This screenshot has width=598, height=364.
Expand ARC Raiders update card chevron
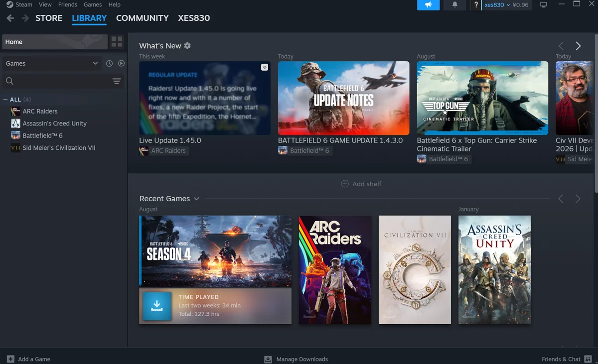point(265,67)
